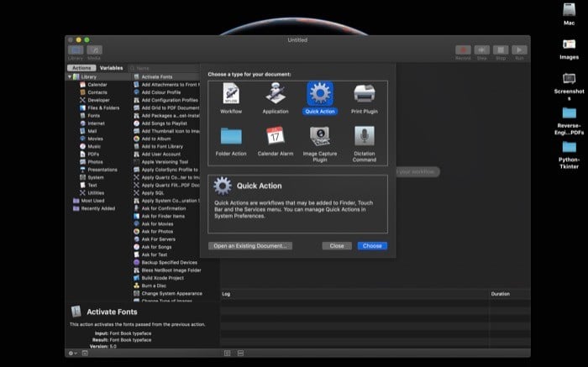Toggle the Library toolbar button

[76, 50]
